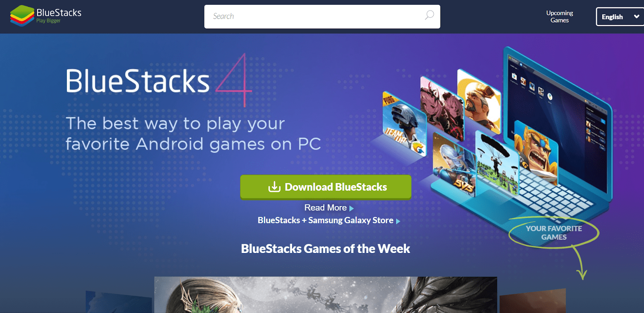
Task: Expand the English language dropdown
Action: click(x=620, y=17)
